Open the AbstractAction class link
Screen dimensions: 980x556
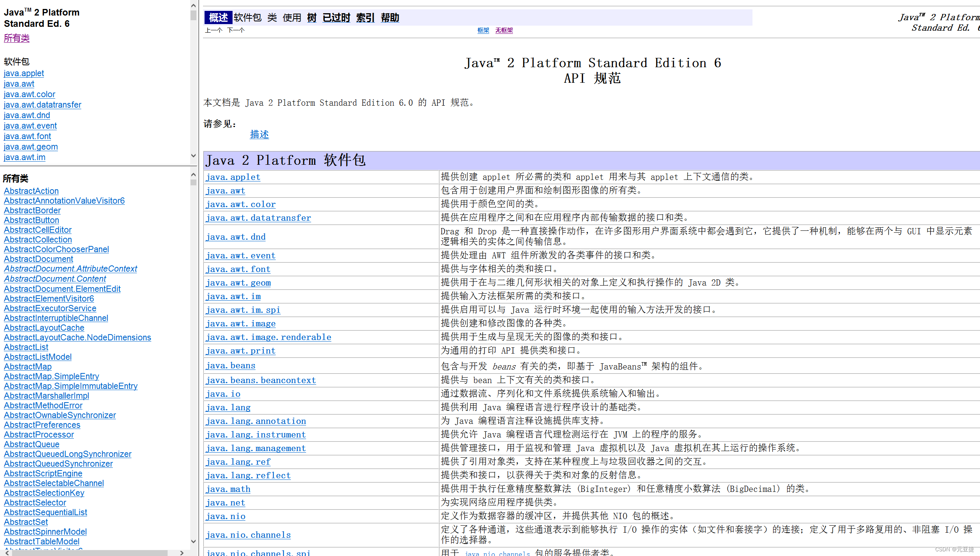pyautogui.click(x=31, y=191)
